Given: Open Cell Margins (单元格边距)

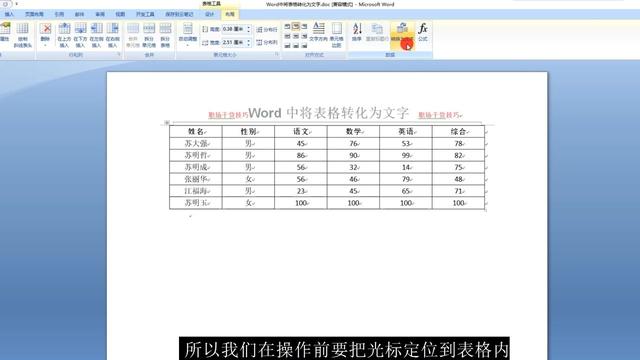Looking at the screenshot, I should coord(337,35).
